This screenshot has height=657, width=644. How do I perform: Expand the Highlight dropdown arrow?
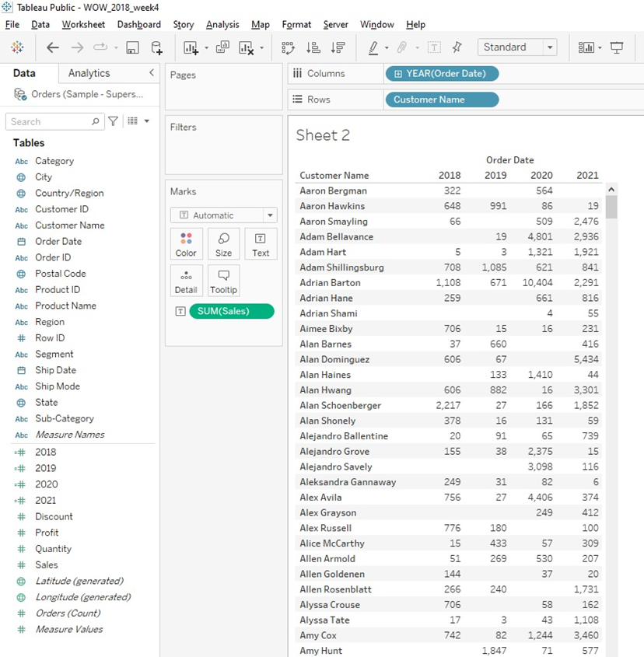[387, 47]
